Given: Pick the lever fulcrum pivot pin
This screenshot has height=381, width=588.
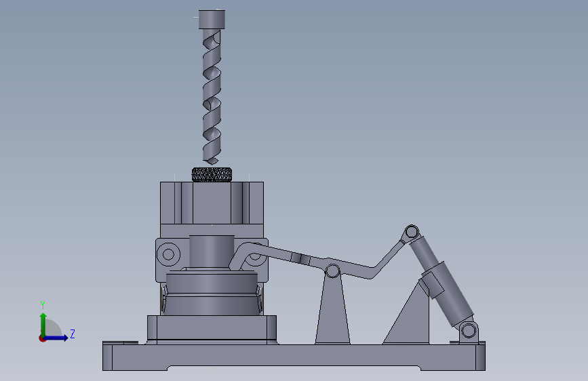Looking at the screenshot, I should point(332,270).
